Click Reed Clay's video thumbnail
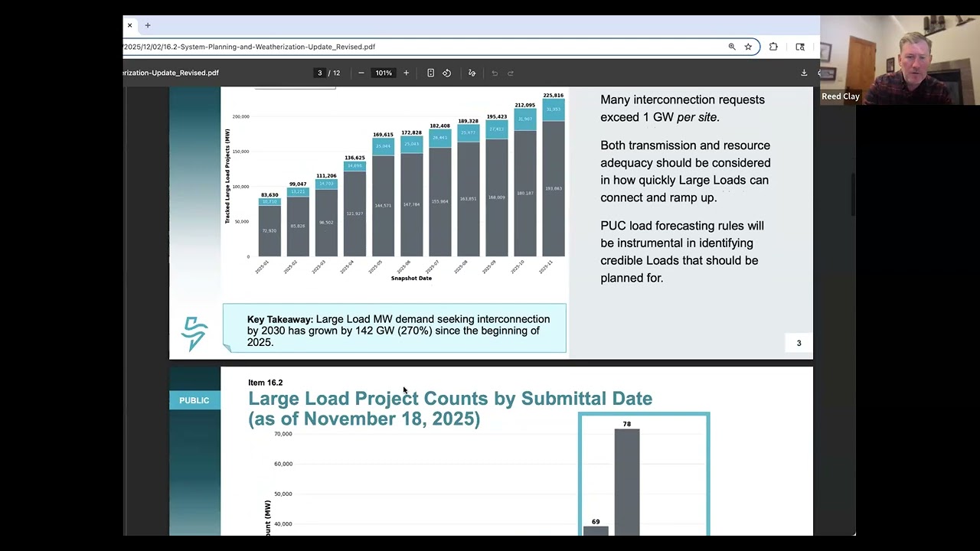The height and width of the screenshot is (551, 980). (x=899, y=60)
